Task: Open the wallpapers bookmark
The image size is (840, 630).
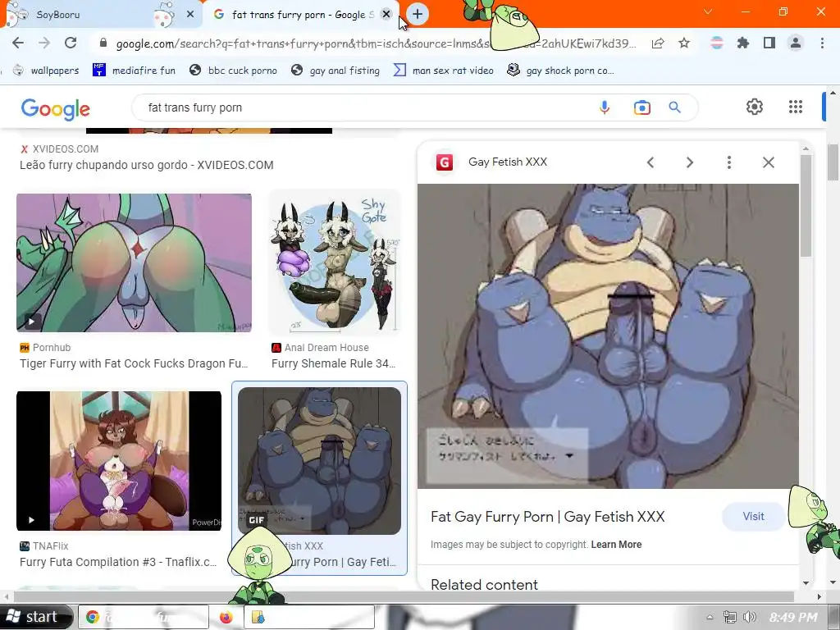Action: pos(46,71)
